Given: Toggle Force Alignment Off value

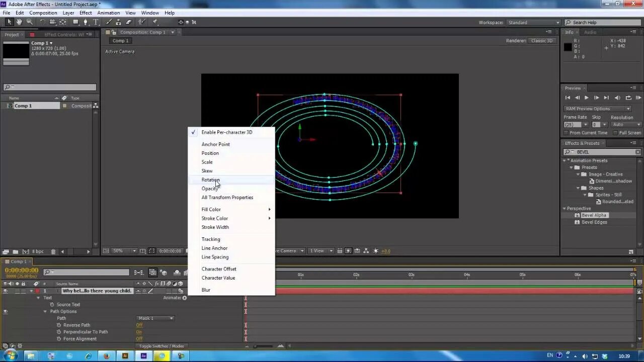Looking at the screenshot, I should 139,339.
